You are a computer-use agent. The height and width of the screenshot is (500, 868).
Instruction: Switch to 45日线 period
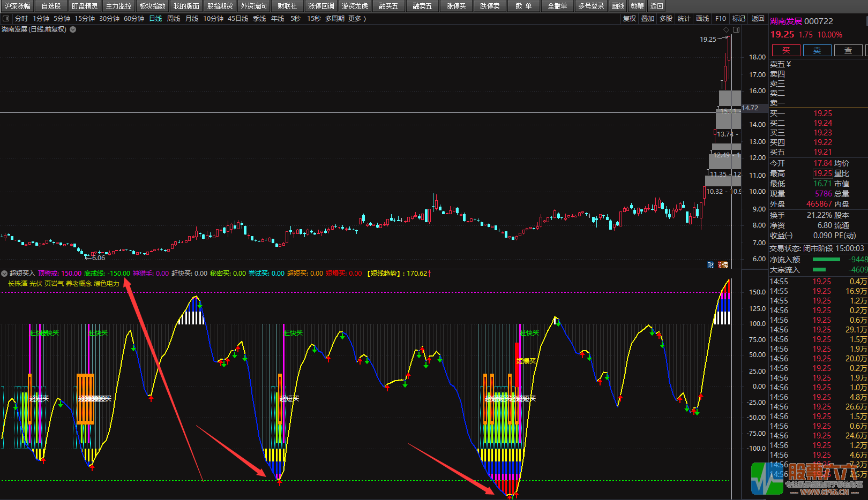tap(238, 19)
